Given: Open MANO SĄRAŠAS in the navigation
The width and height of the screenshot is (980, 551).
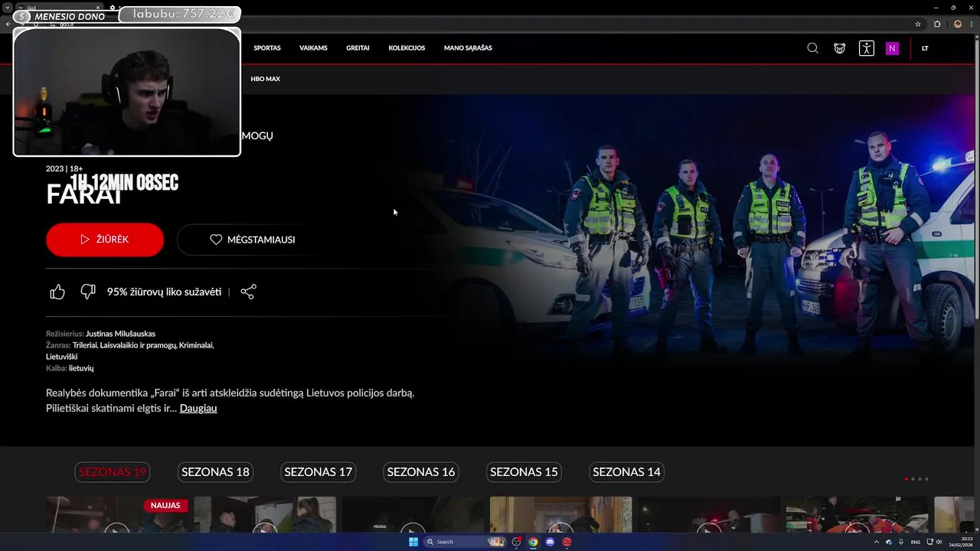Looking at the screenshot, I should point(468,48).
